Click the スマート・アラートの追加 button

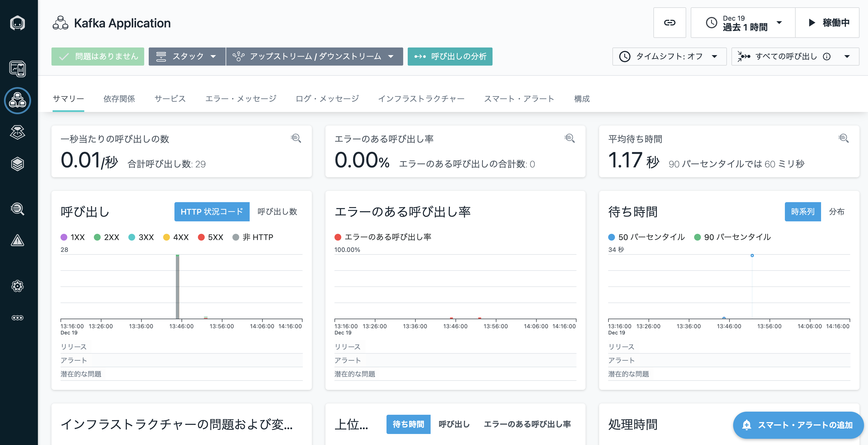coord(798,425)
